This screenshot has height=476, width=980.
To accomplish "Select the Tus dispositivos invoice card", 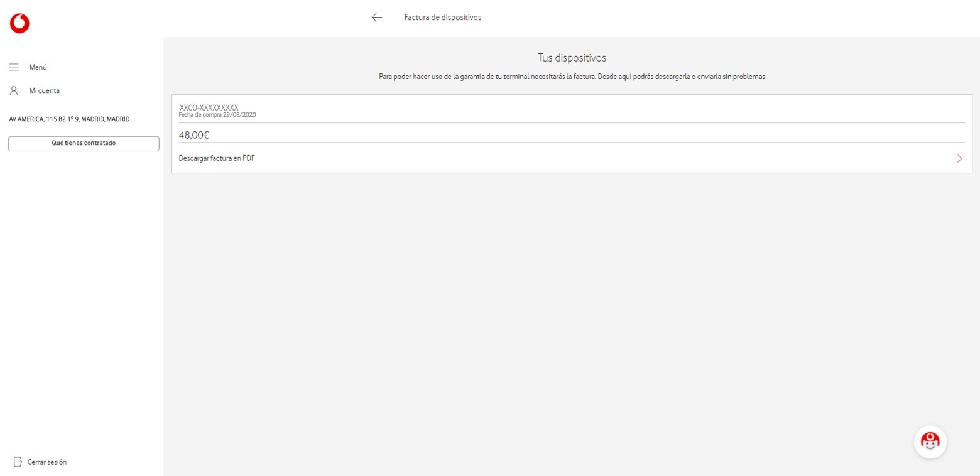I will (572, 134).
